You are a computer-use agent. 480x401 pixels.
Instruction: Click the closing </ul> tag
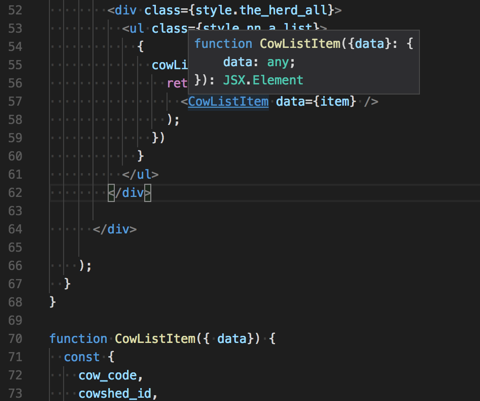click(140, 174)
